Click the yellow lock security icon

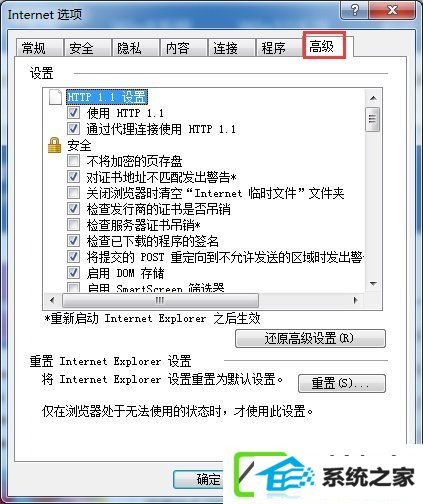54,145
